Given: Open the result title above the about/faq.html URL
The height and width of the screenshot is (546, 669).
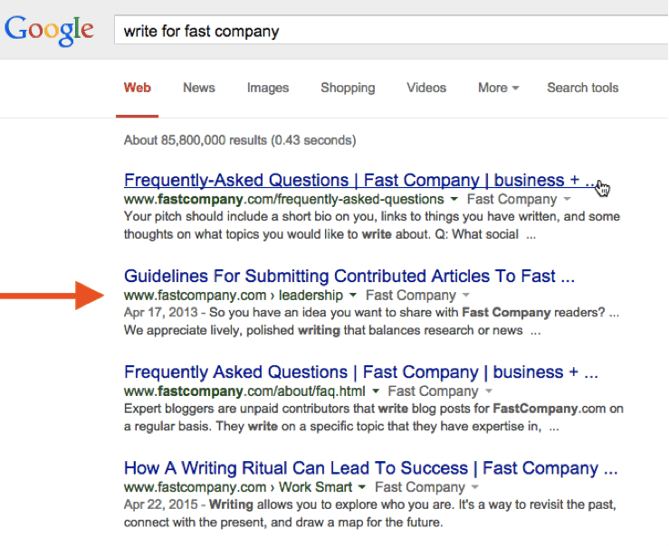Looking at the screenshot, I should coord(361,372).
